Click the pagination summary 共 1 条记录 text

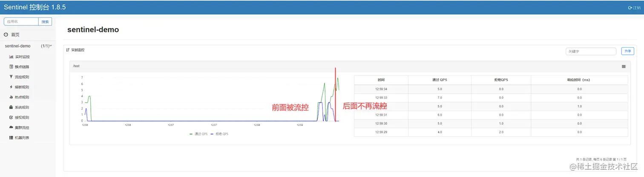click(601, 159)
